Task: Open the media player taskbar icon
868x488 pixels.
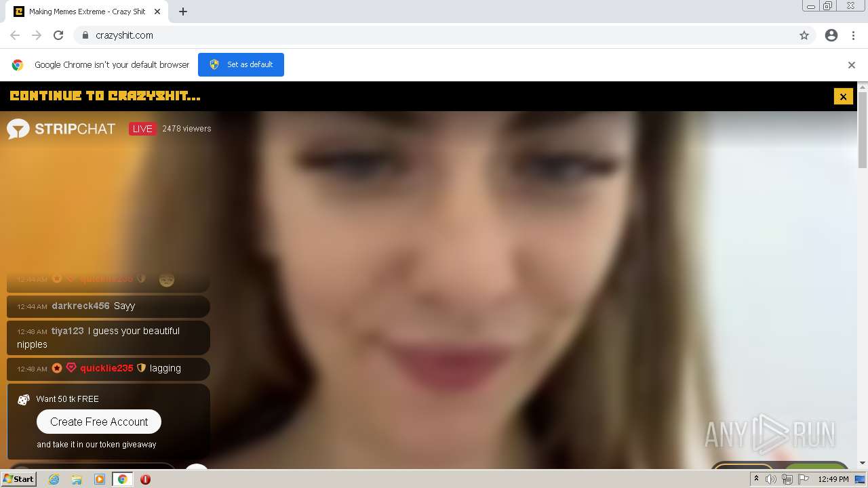Action: pos(100,479)
